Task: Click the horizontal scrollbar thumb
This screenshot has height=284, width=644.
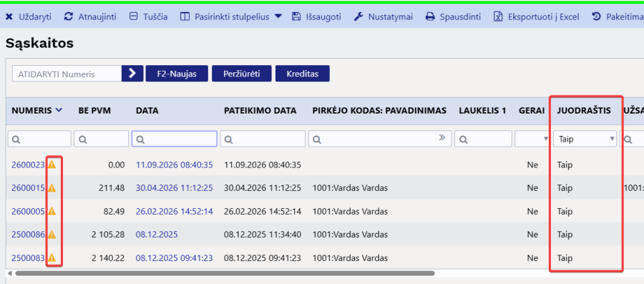Action: pos(225,273)
